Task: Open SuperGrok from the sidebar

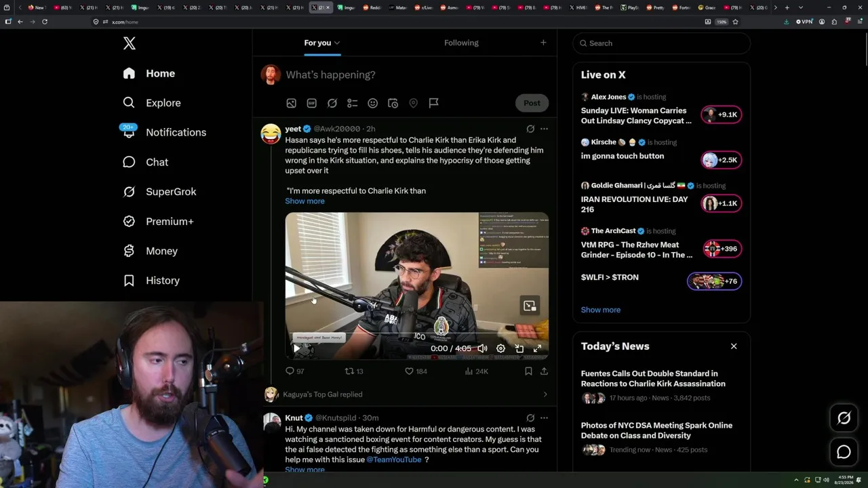Action: (x=159, y=192)
